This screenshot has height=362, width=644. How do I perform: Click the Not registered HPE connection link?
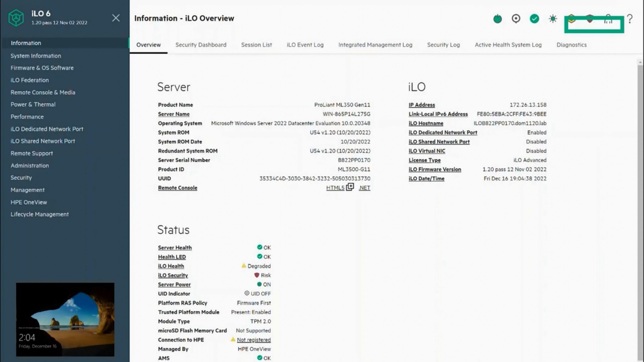click(x=253, y=340)
